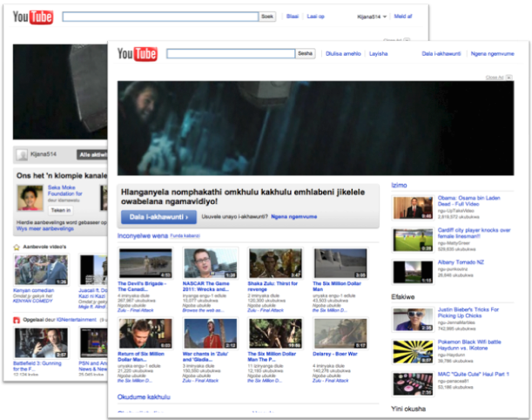The height and width of the screenshot is (420, 532).
Task: Open Obama: Osama bin Laden Dead thumbnail
Action: tap(413, 207)
